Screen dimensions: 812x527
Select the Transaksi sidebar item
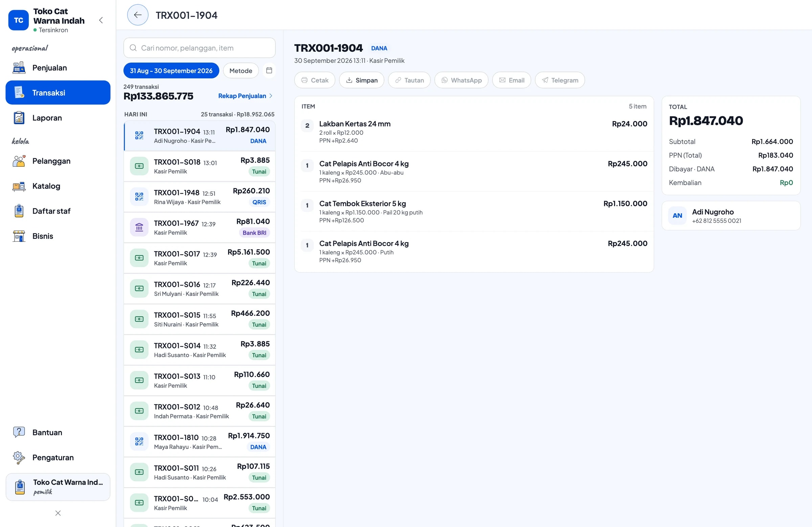point(58,93)
